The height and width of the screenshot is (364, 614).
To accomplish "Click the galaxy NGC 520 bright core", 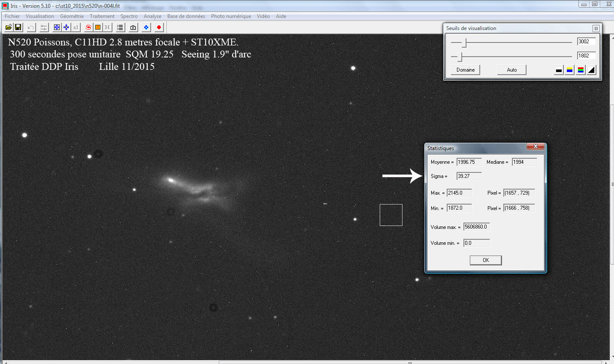I will click(x=171, y=180).
